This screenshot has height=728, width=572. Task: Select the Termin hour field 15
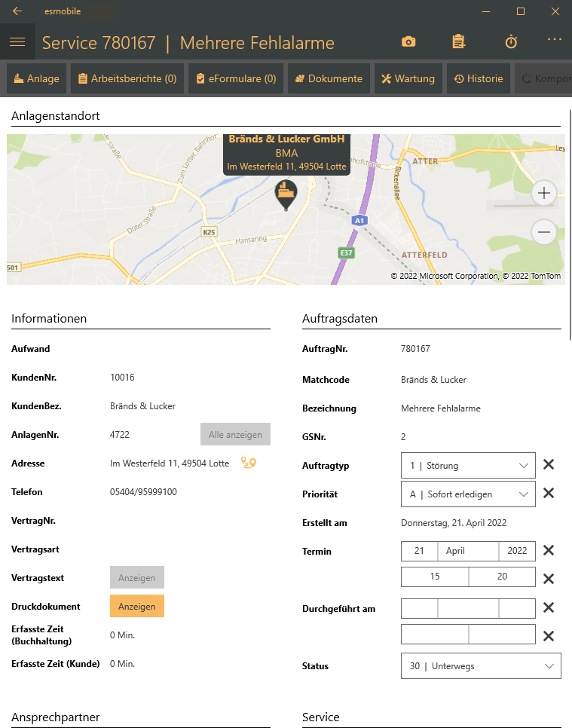[435, 577]
